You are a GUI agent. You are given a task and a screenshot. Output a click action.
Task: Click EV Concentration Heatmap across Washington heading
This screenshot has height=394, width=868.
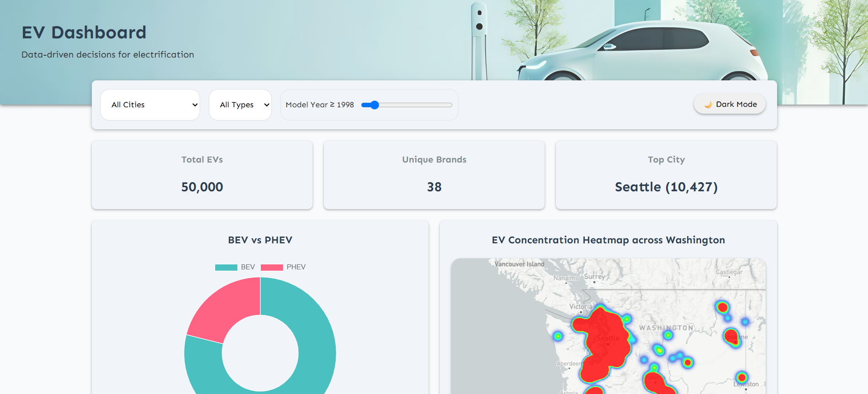pos(608,240)
